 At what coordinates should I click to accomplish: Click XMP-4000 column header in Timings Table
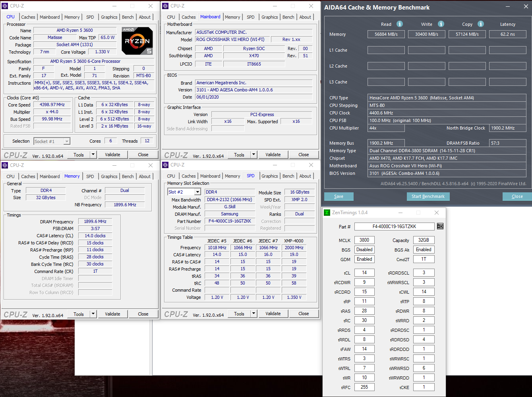(x=294, y=241)
